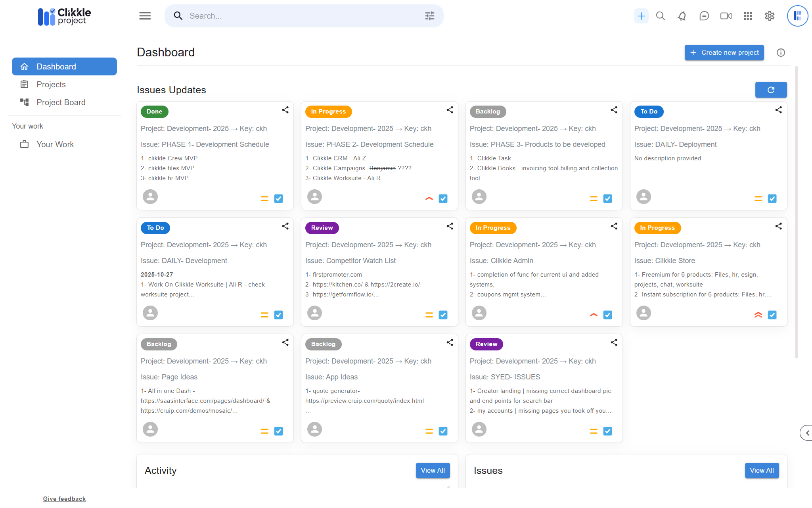Refresh Issues Updates list

[x=770, y=90]
